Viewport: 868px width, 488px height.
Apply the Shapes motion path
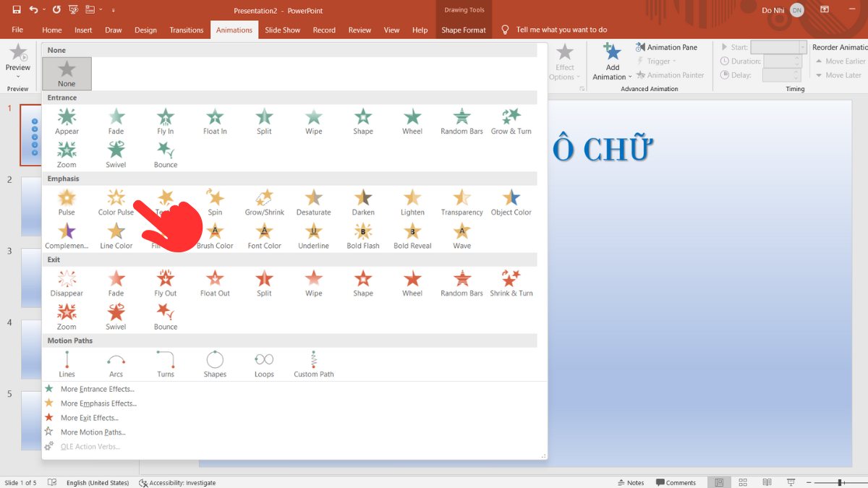pyautogui.click(x=215, y=364)
